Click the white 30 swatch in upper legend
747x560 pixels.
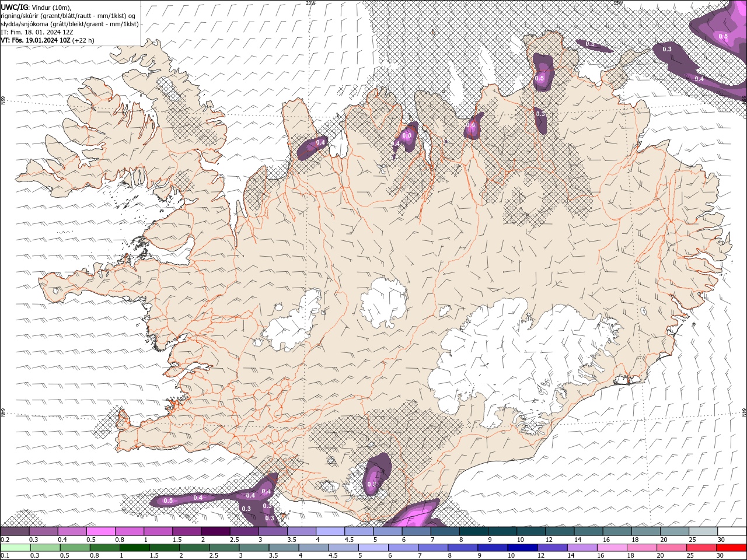[732, 531]
